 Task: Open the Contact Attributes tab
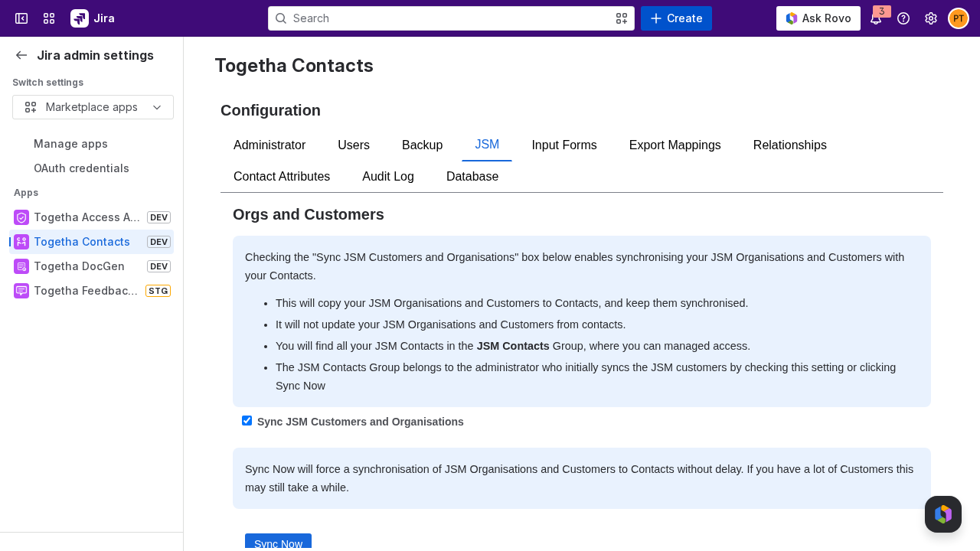click(x=282, y=177)
